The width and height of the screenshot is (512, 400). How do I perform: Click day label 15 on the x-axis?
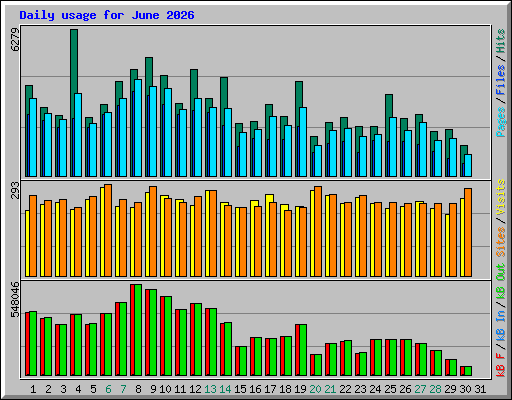point(240,389)
